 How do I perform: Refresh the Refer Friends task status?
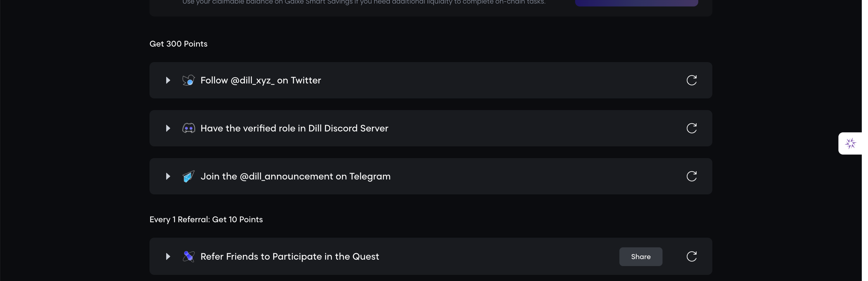(x=691, y=257)
